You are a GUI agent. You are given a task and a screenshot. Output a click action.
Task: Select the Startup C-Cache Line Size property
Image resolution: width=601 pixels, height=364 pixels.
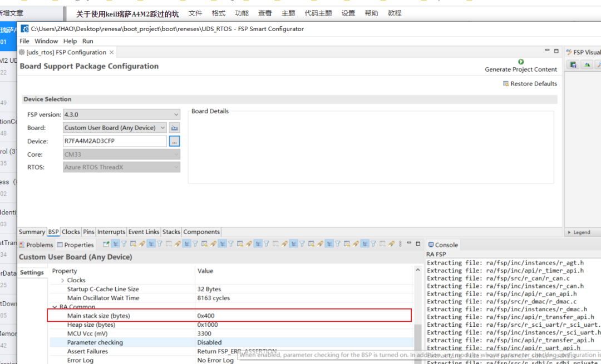(x=103, y=289)
